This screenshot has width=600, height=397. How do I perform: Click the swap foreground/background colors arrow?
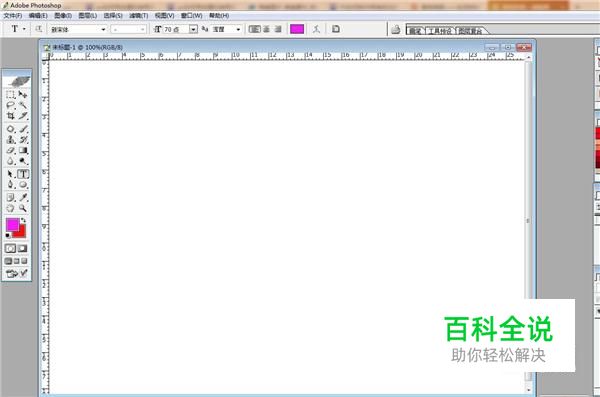coord(23,221)
